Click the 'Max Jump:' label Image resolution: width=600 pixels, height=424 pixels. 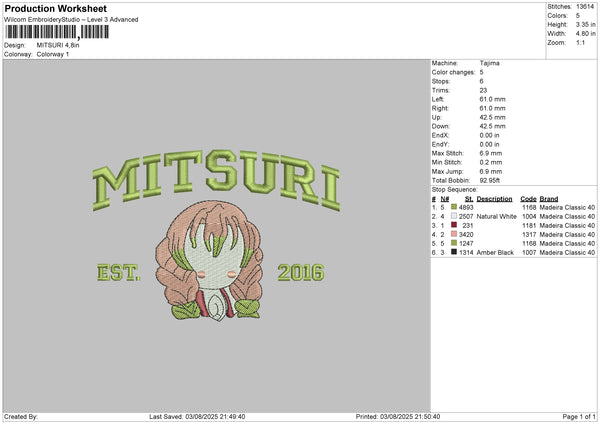pos(447,171)
